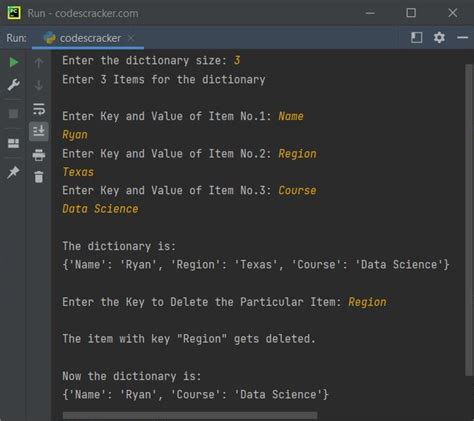The image size is (474, 421).
Task: Click the Run: panel label
Action: point(16,38)
